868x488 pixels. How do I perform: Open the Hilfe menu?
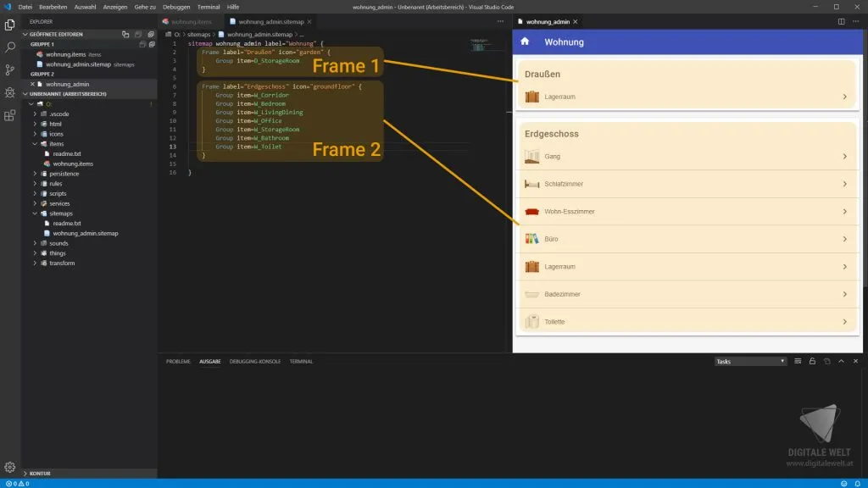coord(233,7)
